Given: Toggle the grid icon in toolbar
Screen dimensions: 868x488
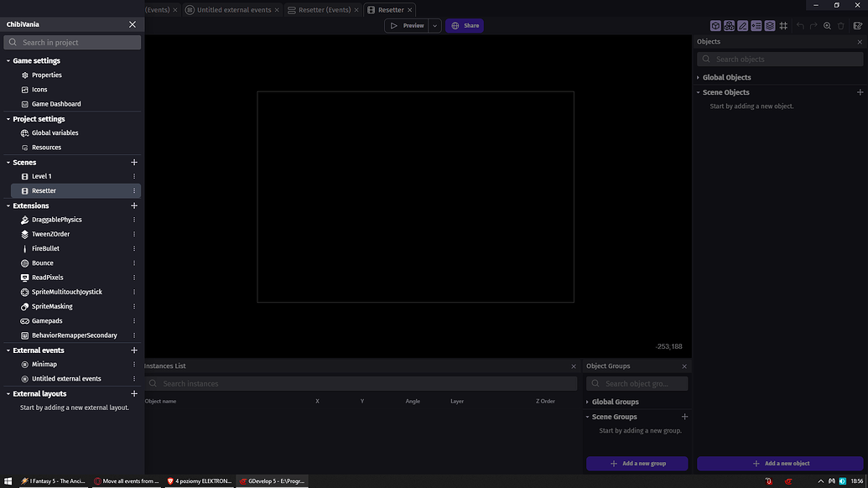Looking at the screenshot, I should pos(783,25).
